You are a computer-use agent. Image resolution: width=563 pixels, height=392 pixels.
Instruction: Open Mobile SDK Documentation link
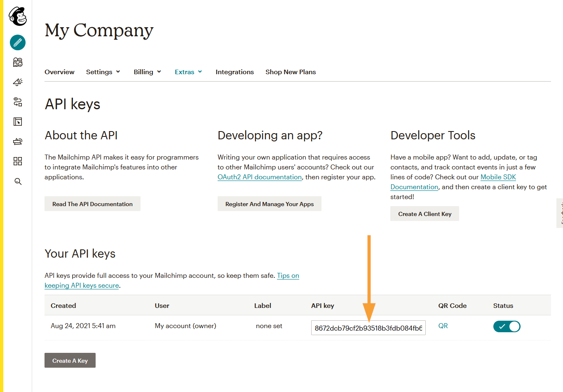pos(498,177)
